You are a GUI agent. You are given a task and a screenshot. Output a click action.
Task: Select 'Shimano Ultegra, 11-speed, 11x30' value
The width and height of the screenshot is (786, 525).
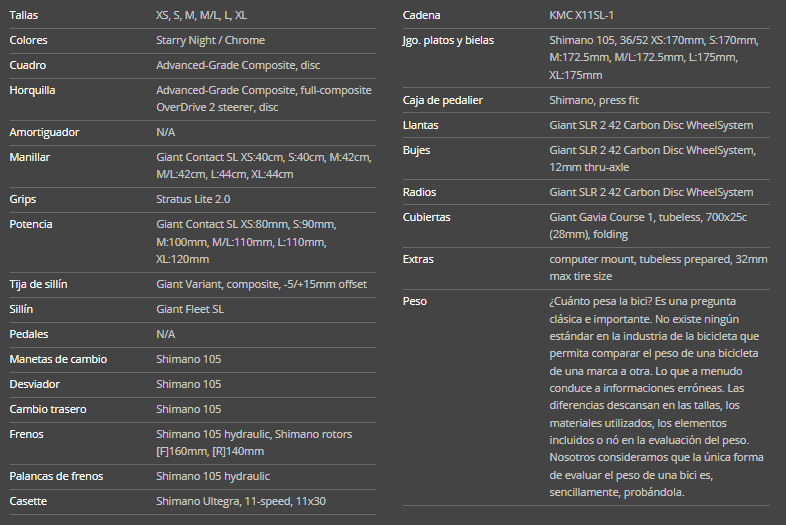[241, 501]
